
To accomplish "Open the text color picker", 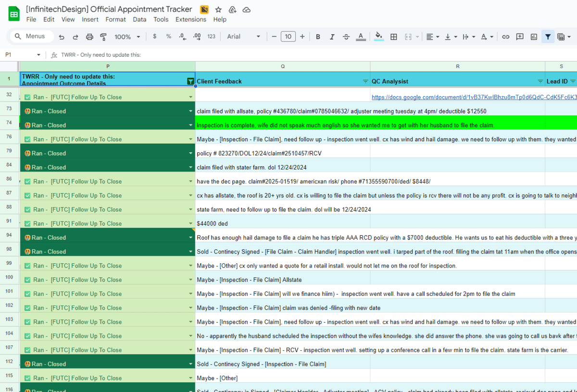I will pos(361,37).
